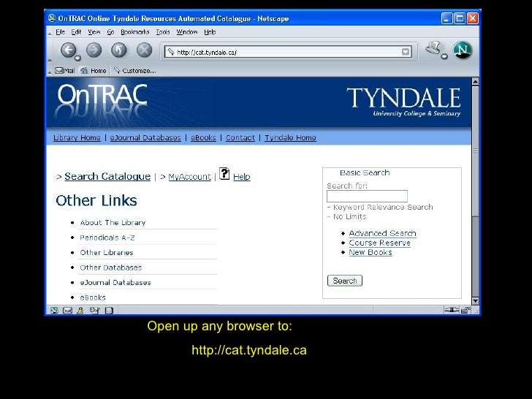Click the Print icon in toolbar
The height and width of the screenshot is (399, 532).
coord(433,47)
